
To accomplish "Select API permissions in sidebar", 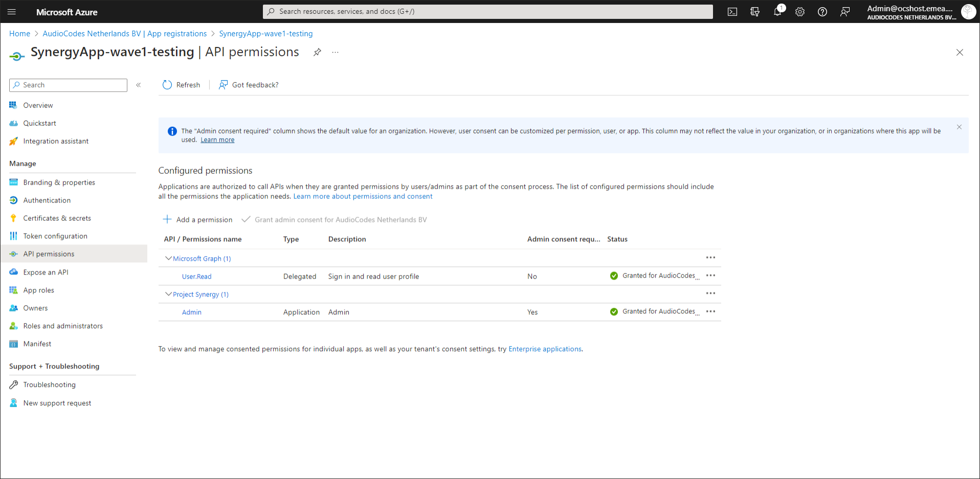I will 73,254.
